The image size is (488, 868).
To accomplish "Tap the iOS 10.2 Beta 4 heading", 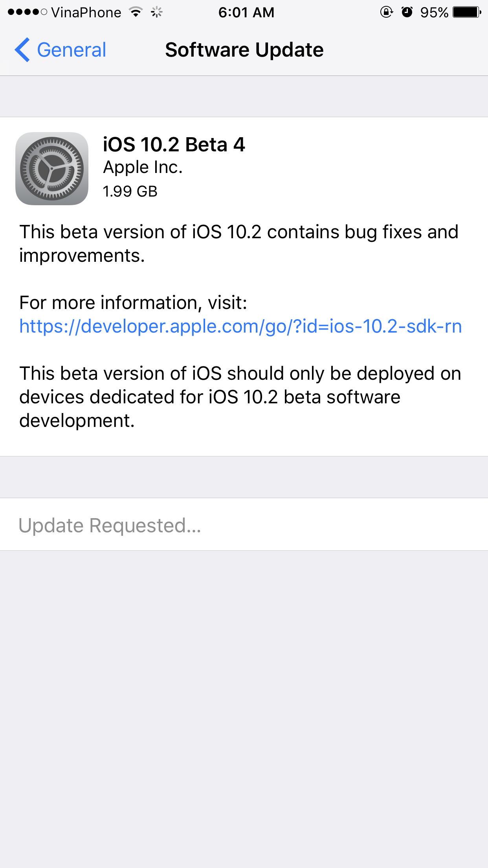I will pos(174,145).
